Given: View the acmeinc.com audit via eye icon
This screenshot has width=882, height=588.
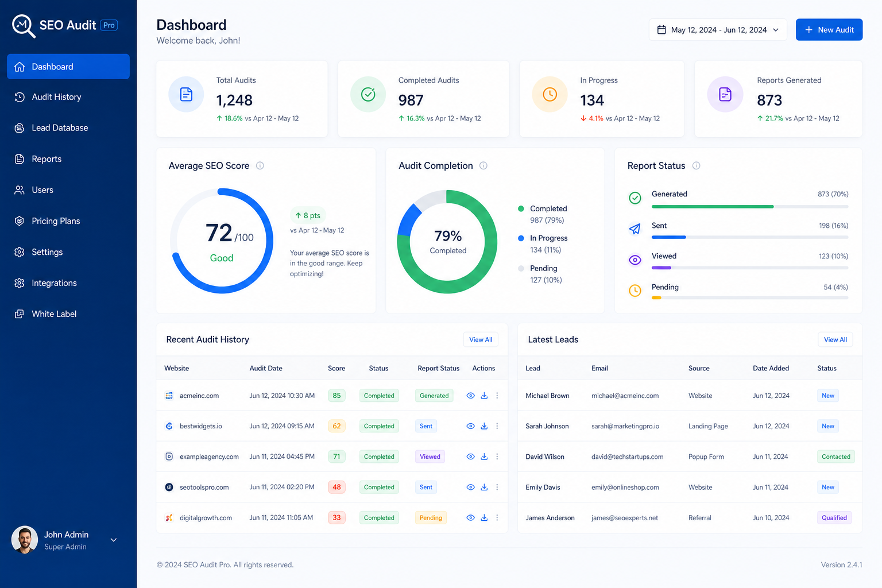Looking at the screenshot, I should click(x=470, y=396).
